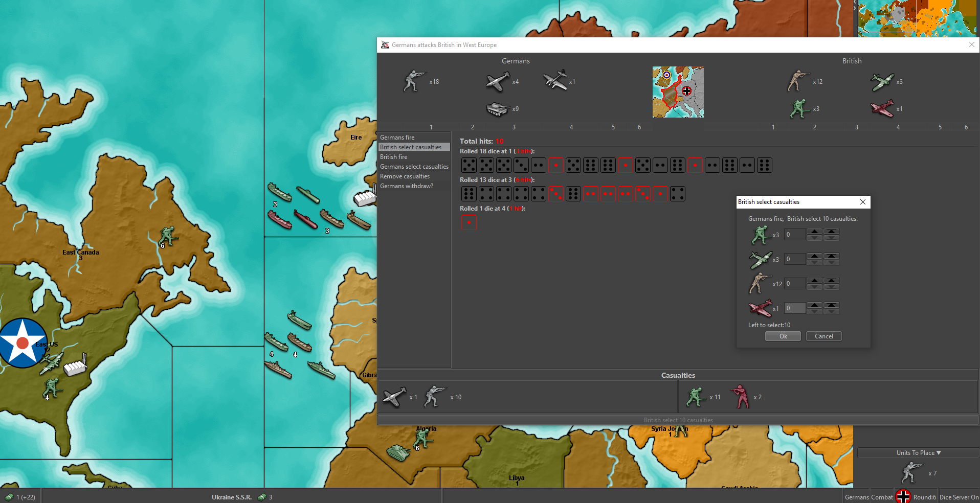Viewport: 980px width, 503px height.
Task: Click the German fighter x4 unit icon
Action: pos(498,81)
